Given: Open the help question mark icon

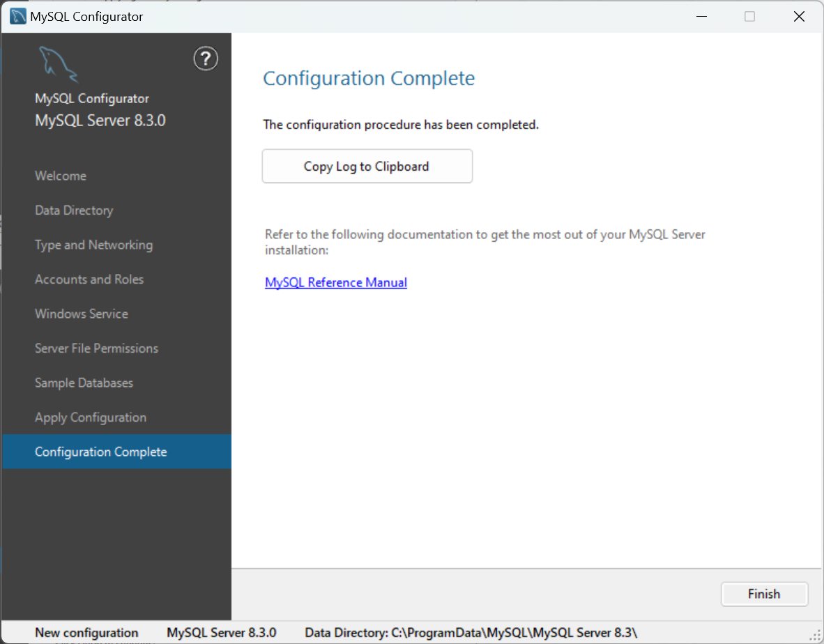Looking at the screenshot, I should pyautogui.click(x=206, y=59).
